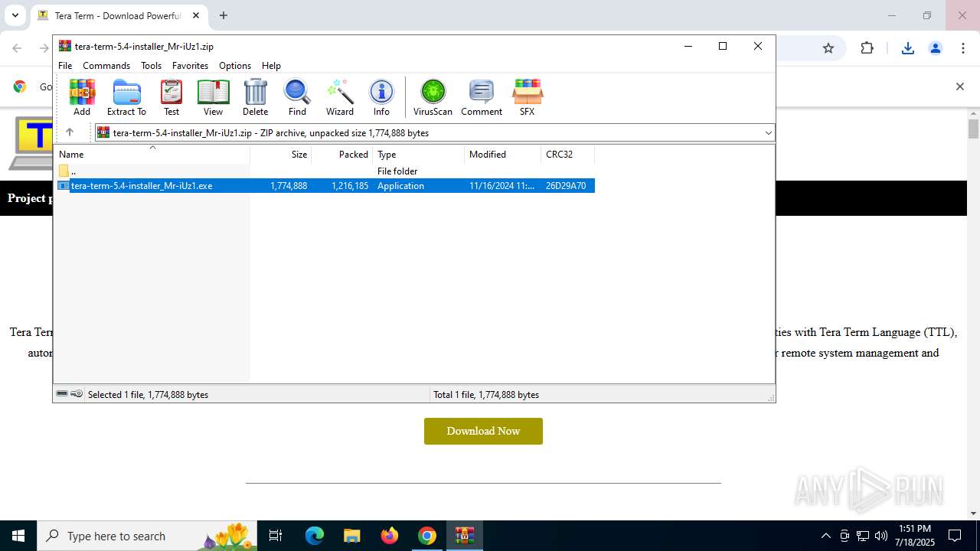Sort by the Modified column header
Viewport: 980px width, 551px height.
point(502,155)
